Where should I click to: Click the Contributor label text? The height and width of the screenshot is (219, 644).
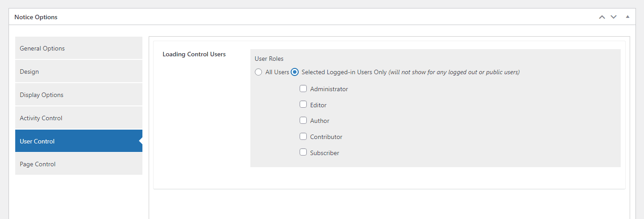[326, 137]
